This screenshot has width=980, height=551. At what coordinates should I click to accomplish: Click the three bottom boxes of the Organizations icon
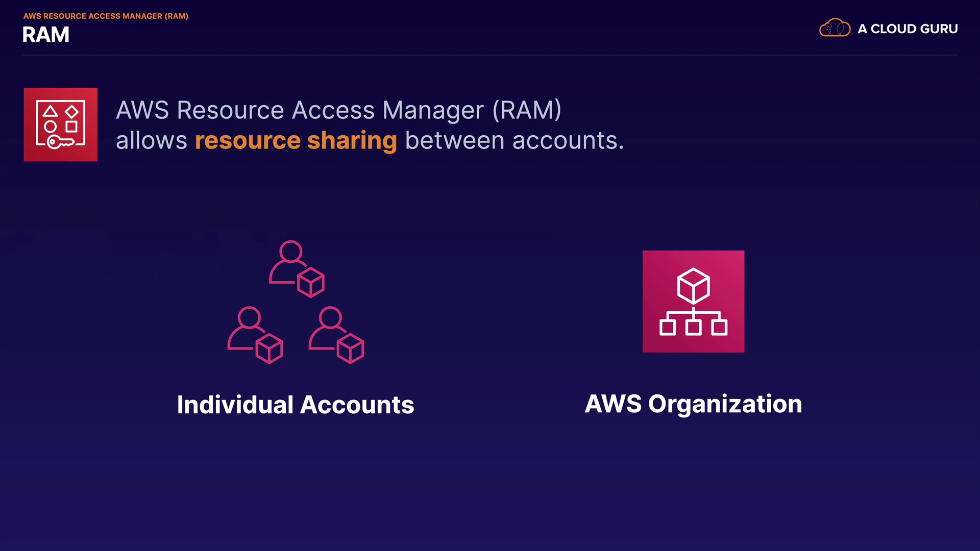click(x=693, y=327)
